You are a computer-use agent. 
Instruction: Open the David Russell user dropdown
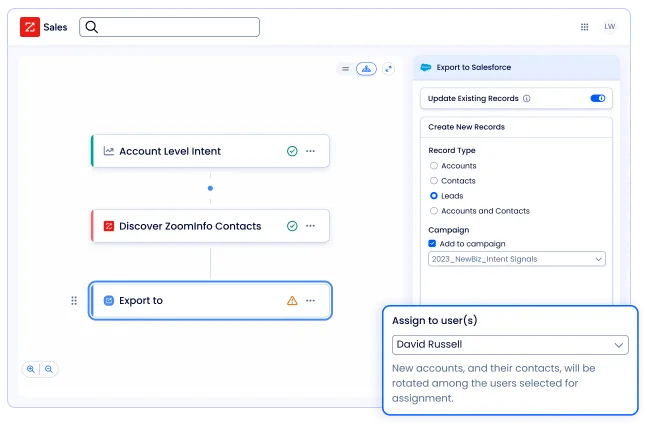(510, 345)
